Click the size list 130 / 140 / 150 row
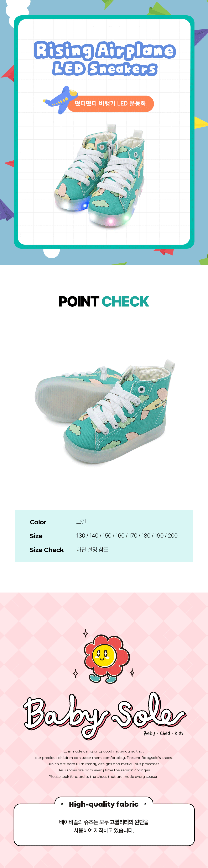Image resolution: width=208 pixels, height=868 pixels. (127, 535)
